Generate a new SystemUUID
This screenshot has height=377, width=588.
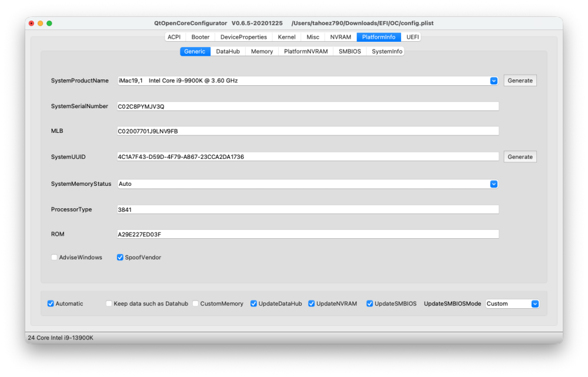(x=520, y=157)
